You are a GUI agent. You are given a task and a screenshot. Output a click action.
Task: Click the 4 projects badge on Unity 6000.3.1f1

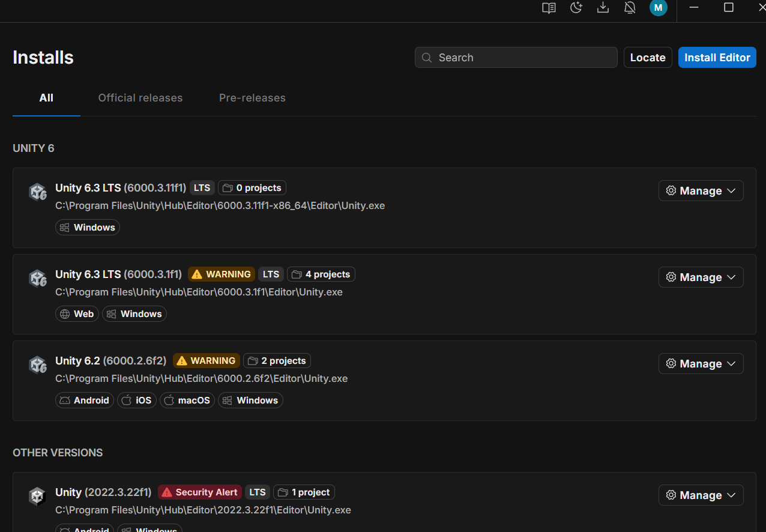(x=321, y=274)
